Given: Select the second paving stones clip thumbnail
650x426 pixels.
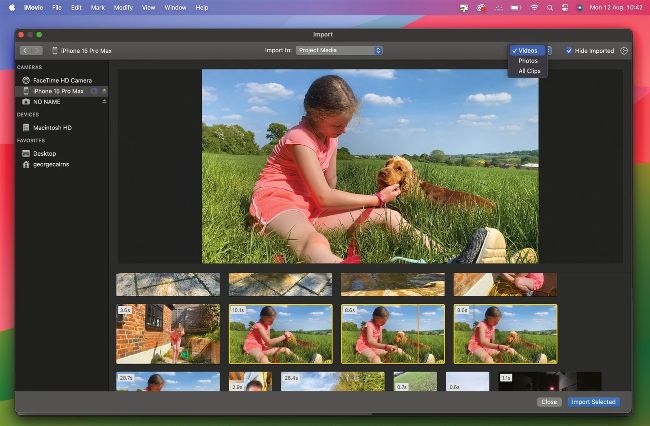Looking at the screenshot, I should (x=281, y=284).
